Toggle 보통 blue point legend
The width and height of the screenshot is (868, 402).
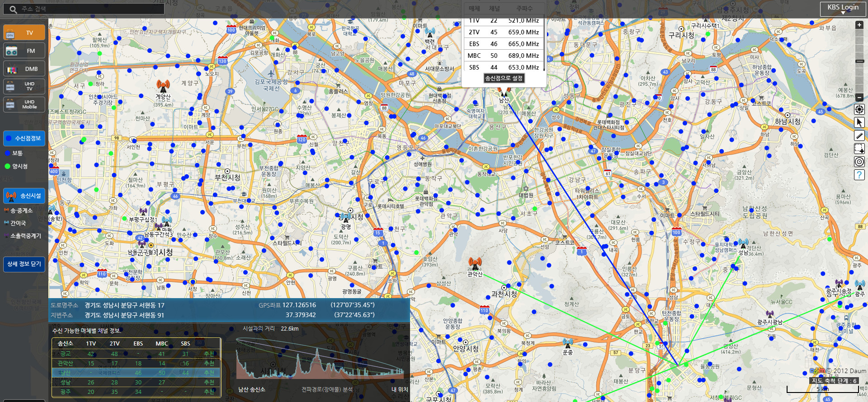click(14, 154)
